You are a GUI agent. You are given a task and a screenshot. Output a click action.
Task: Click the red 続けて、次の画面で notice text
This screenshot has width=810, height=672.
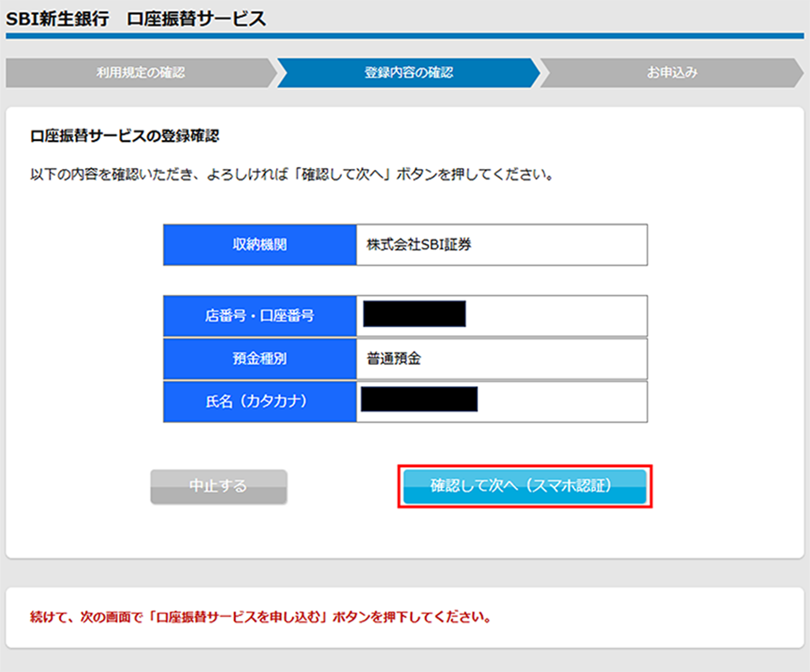click(x=261, y=617)
